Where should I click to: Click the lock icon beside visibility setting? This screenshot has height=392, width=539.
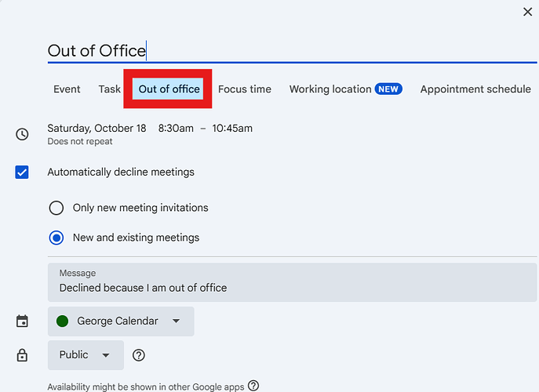pos(22,355)
